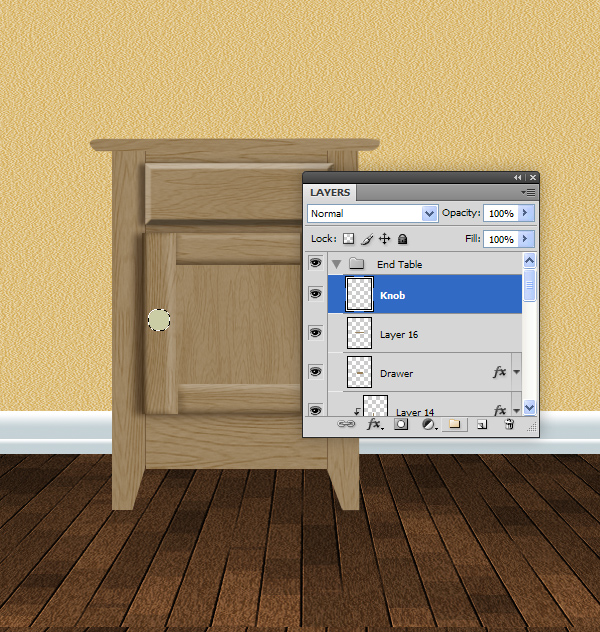Toggle visibility of Layer 16
The height and width of the screenshot is (632, 600).
point(316,333)
